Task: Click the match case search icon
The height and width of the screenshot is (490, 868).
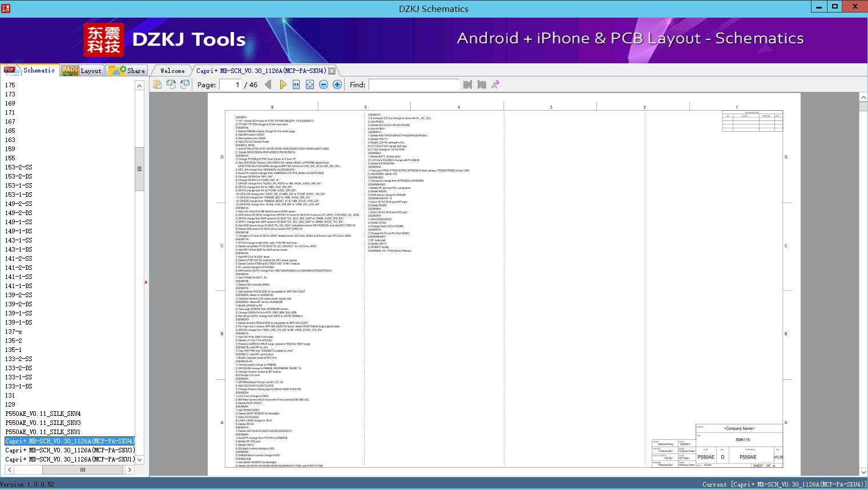Action: (495, 84)
